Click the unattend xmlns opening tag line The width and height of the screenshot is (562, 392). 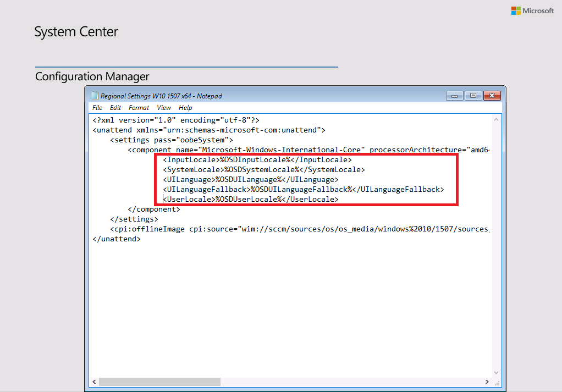pyautogui.click(x=209, y=130)
